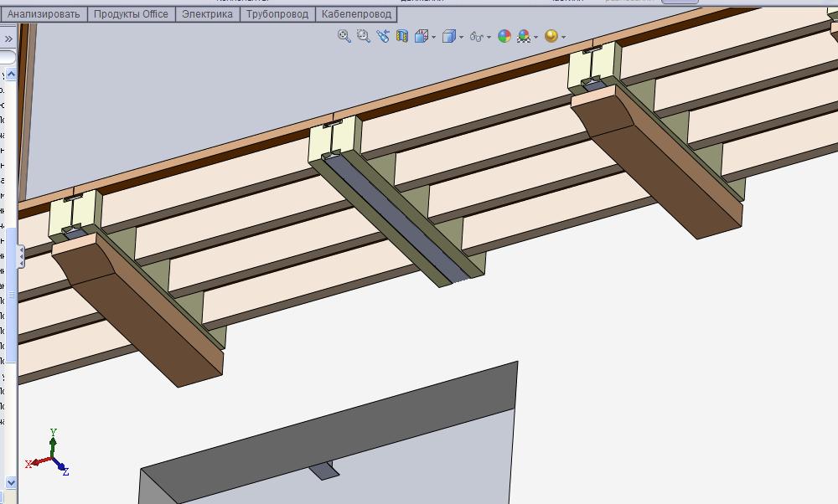Open the Display Style dropdown arrow
The width and height of the screenshot is (838, 504).
pos(462,37)
